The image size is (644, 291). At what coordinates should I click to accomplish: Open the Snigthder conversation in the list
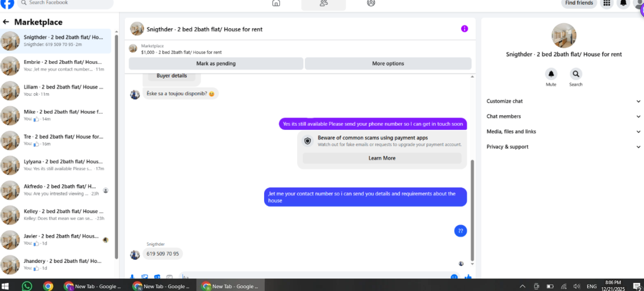(56, 41)
